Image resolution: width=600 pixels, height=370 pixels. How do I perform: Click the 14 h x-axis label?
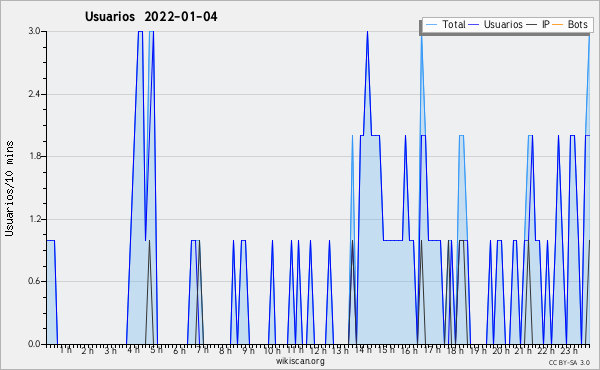click(363, 350)
